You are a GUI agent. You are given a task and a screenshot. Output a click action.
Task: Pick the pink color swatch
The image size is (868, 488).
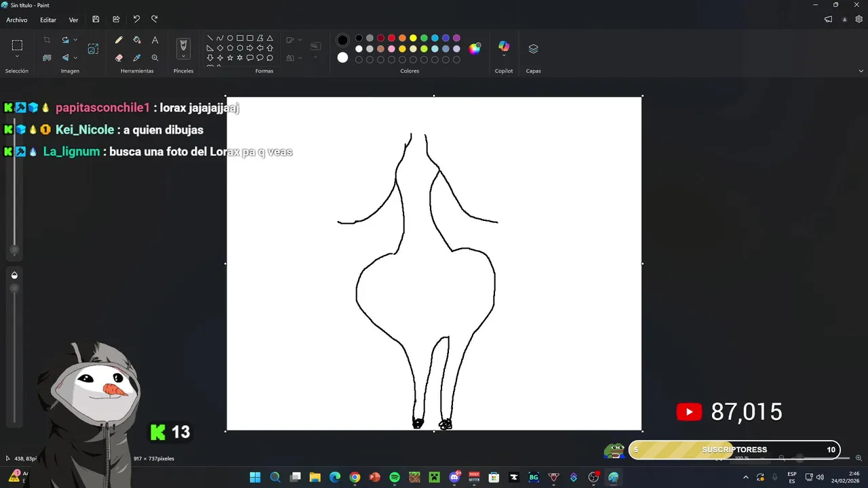[x=391, y=49]
